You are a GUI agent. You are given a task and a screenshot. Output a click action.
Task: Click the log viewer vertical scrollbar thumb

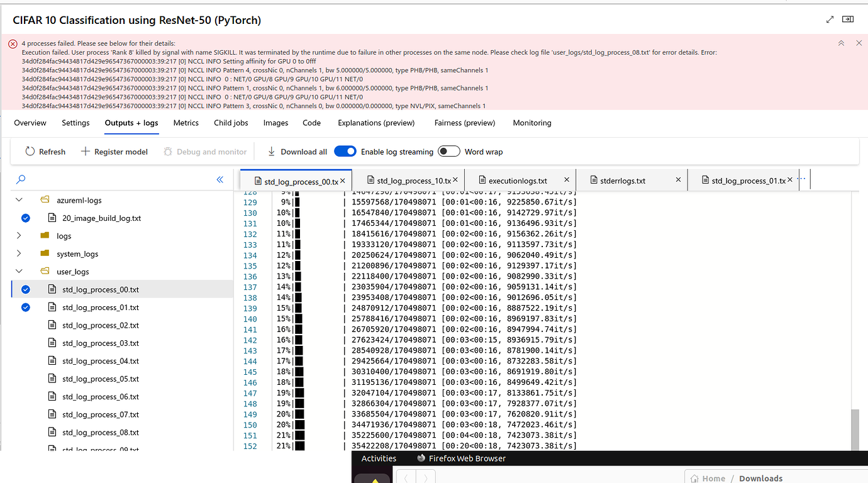point(854,430)
